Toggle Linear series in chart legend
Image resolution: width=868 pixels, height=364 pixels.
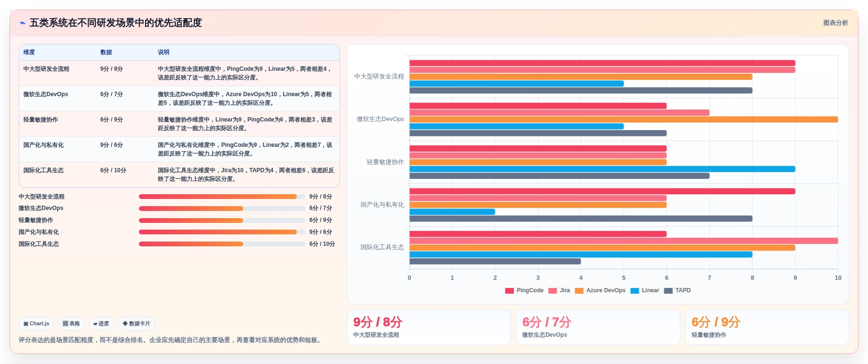(644, 290)
